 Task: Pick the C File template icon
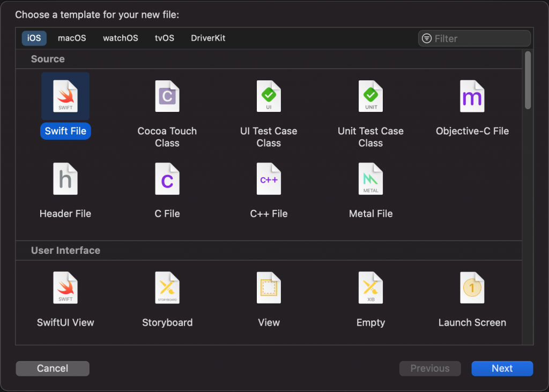pyautogui.click(x=167, y=179)
